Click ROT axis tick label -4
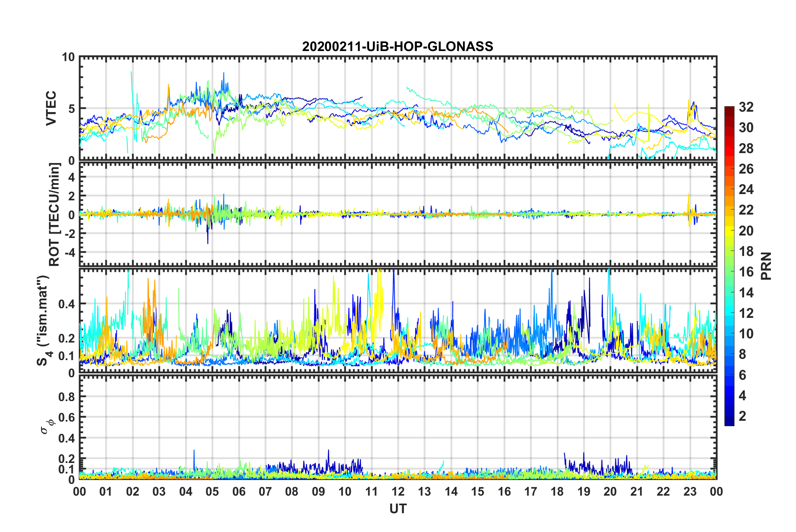 [x=69, y=253]
